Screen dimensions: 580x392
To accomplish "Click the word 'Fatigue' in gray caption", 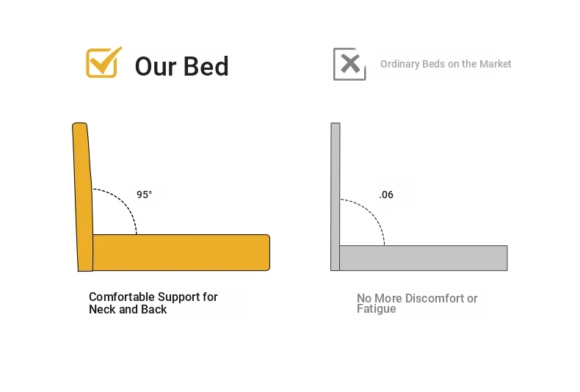I will (376, 309).
